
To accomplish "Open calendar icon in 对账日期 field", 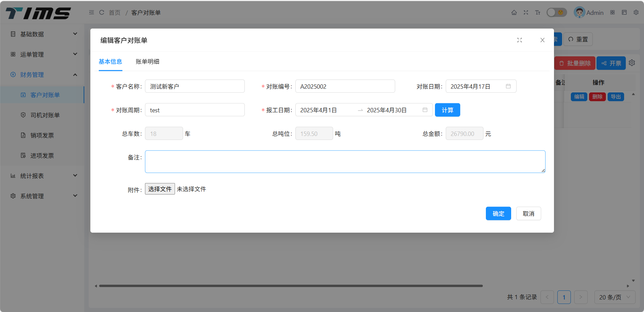I will pyautogui.click(x=508, y=86).
